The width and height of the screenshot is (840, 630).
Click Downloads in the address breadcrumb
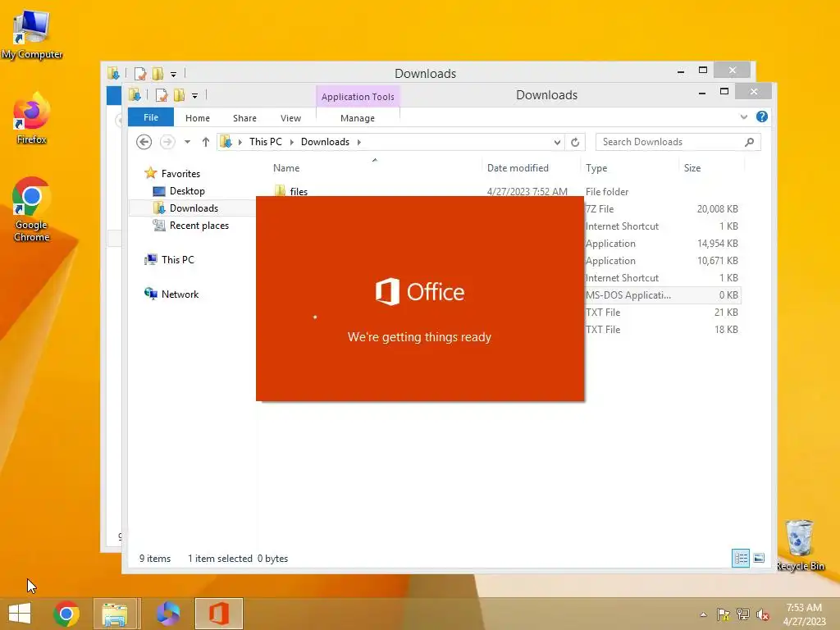(x=325, y=141)
